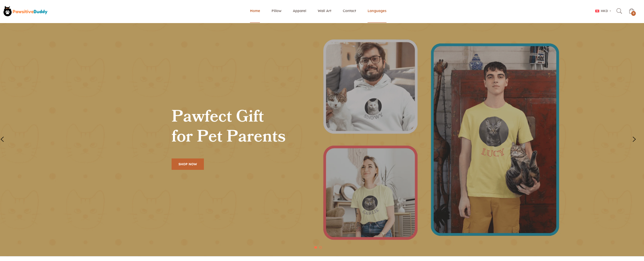Open the Languages menu
This screenshot has width=644, height=261.
tap(377, 11)
